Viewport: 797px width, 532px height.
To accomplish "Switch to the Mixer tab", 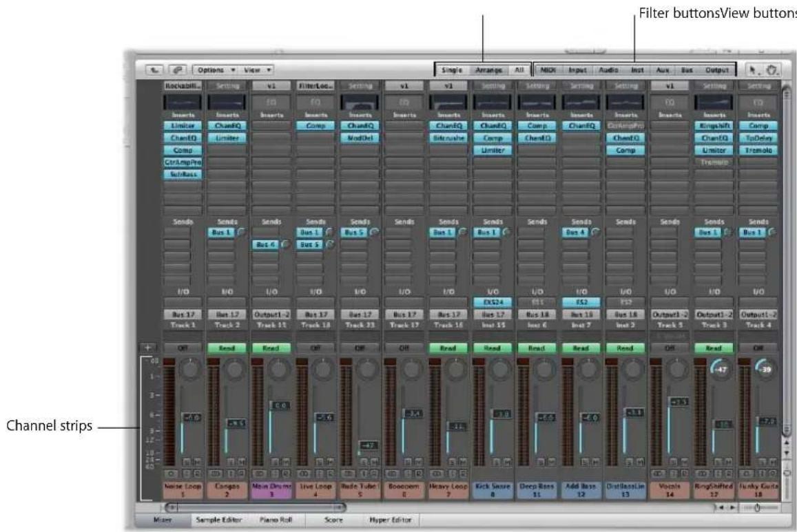I will (163, 520).
